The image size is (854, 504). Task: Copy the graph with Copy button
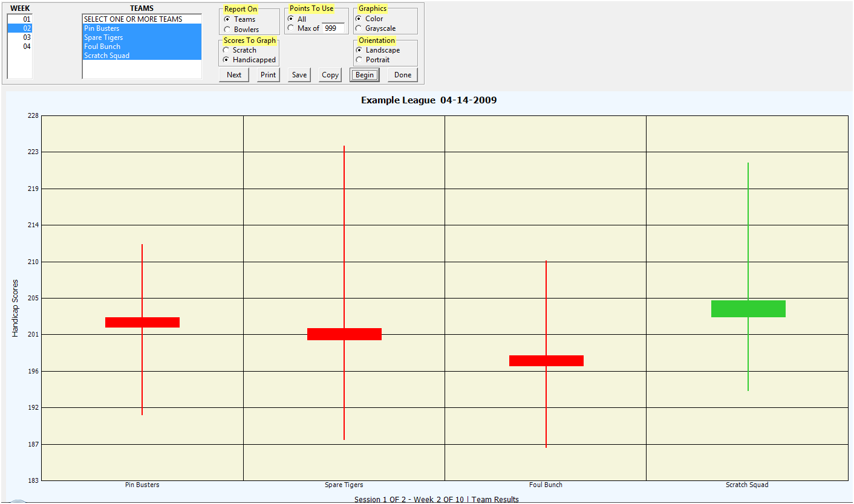[x=330, y=75]
